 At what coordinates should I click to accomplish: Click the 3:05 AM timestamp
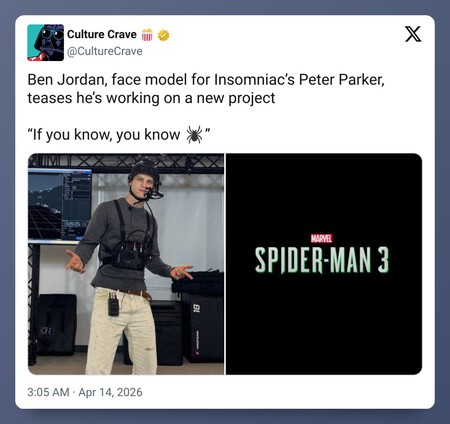click(x=48, y=392)
